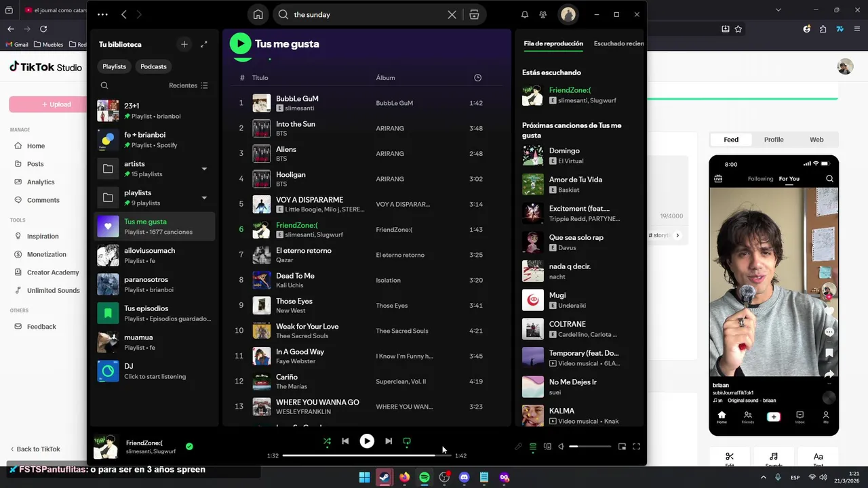Enter Spotify full screen mode
This screenshot has width=868, height=488.
(636, 447)
